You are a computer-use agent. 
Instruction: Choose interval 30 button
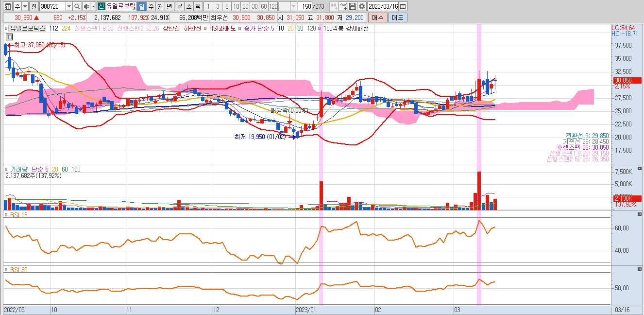(x=254, y=6)
